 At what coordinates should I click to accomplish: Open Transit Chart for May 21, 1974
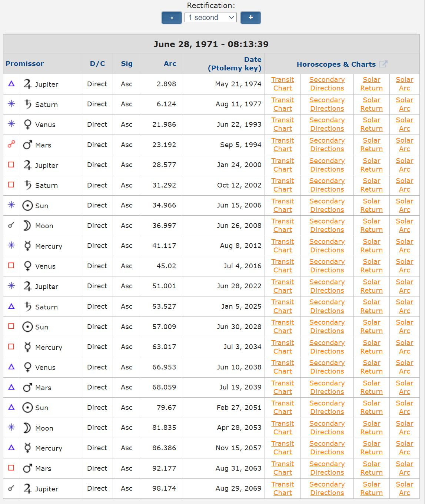282,84
